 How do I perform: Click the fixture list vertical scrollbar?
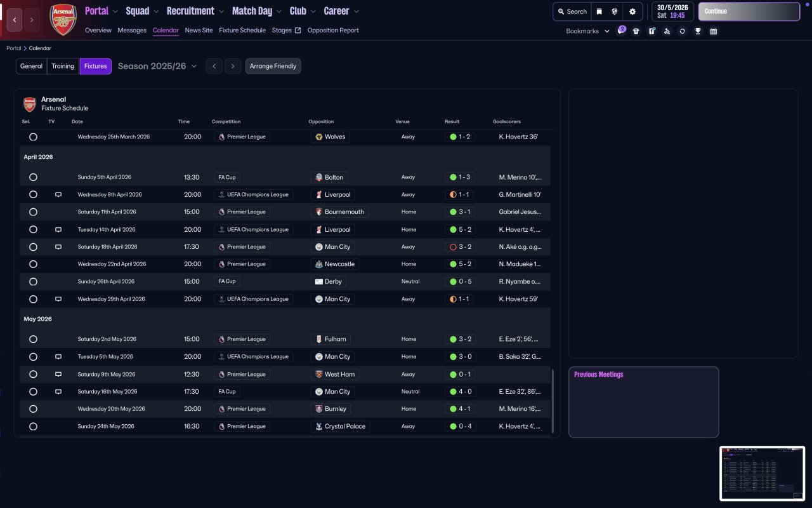tap(553, 400)
